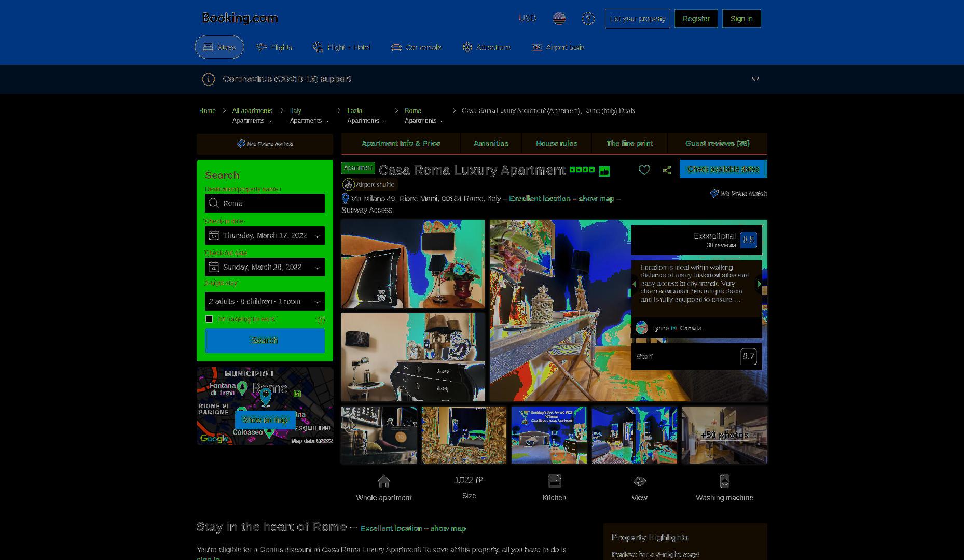Click the blue Search button
The image size is (964, 560).
265,340
